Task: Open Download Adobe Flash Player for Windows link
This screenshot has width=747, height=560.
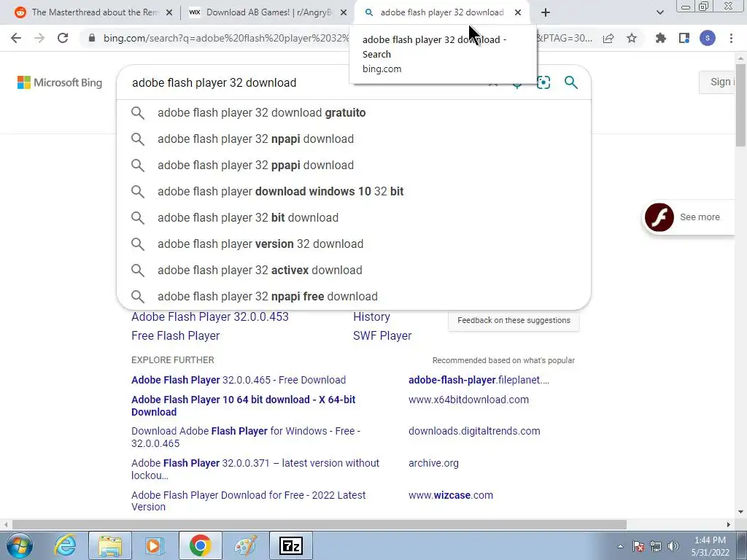Action: [x=246, y=437]
